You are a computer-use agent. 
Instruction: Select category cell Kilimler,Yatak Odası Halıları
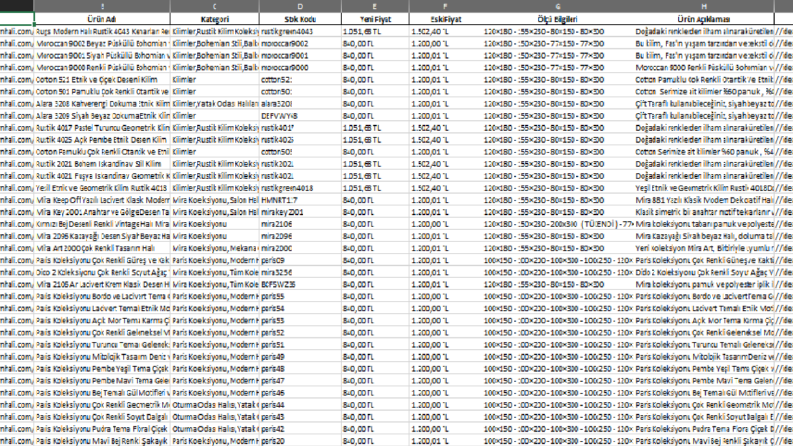pos(214,104)
